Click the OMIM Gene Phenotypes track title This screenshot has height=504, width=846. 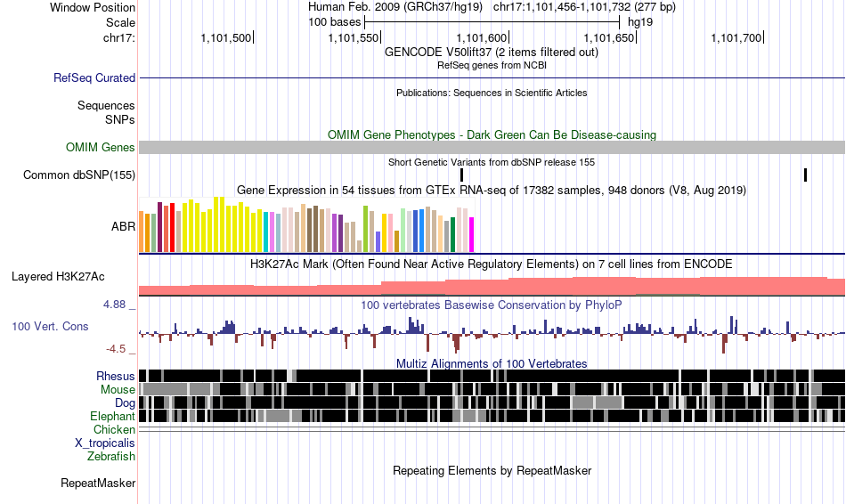tap(492, 134)
